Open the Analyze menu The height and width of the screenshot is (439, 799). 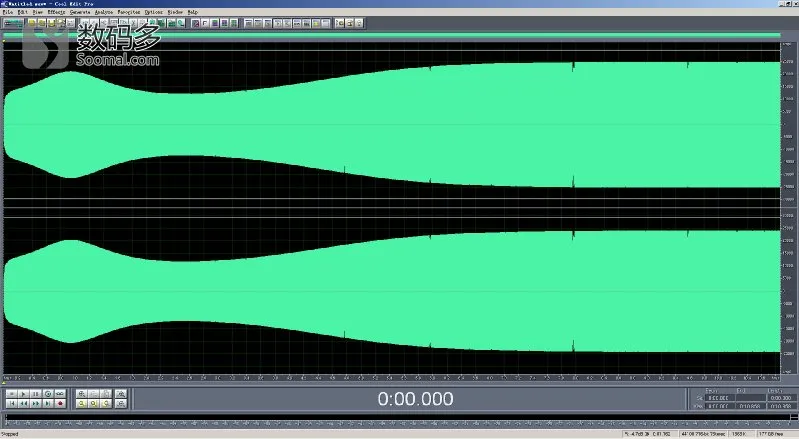[x=104, y=12]
